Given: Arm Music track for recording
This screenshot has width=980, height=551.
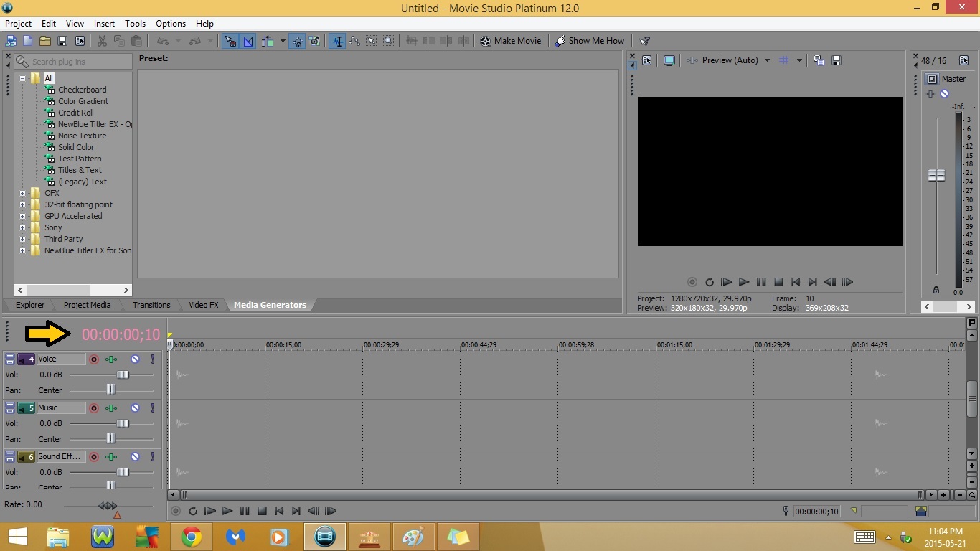Looking at the screenshot, I should tap(94, 408).
